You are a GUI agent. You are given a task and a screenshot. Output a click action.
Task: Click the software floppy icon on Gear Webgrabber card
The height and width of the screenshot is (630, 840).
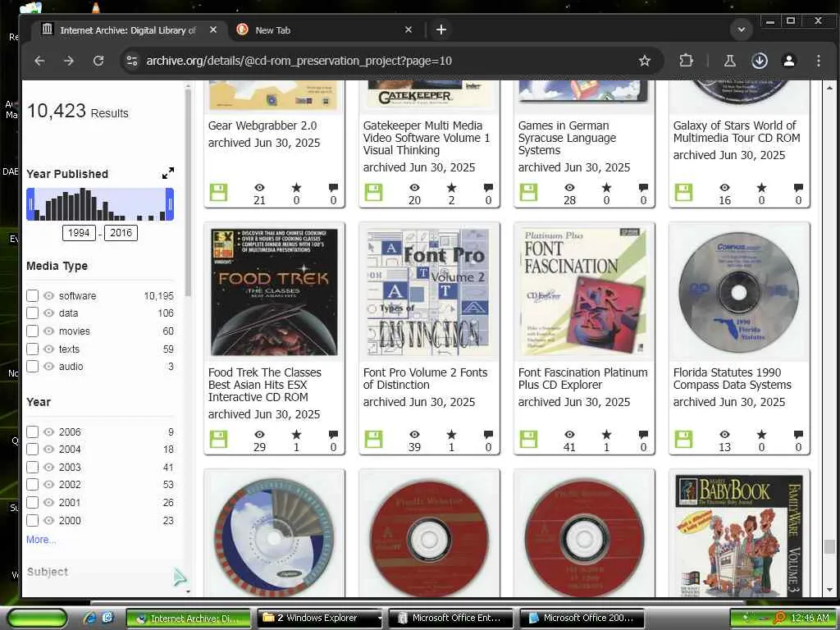pyautogui.click(x=218, y=192)
